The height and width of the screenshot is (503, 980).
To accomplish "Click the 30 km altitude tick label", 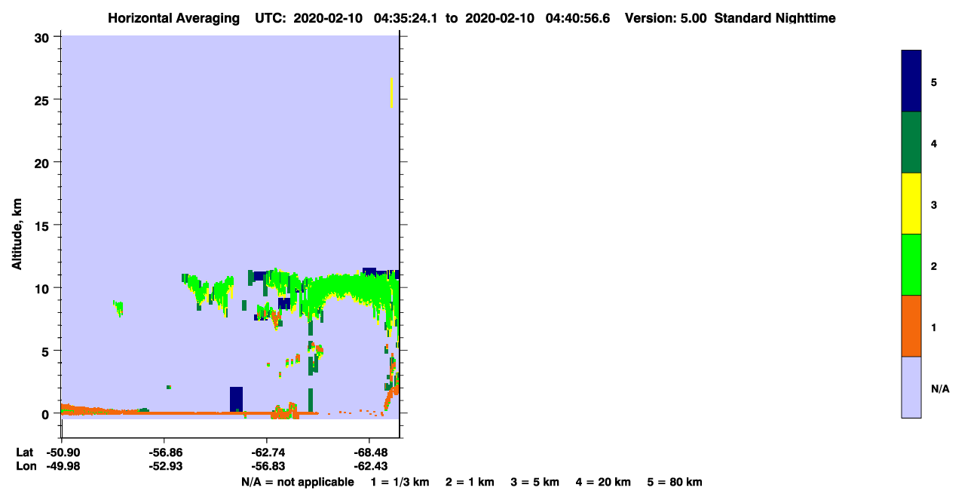I will click(43, 37).
